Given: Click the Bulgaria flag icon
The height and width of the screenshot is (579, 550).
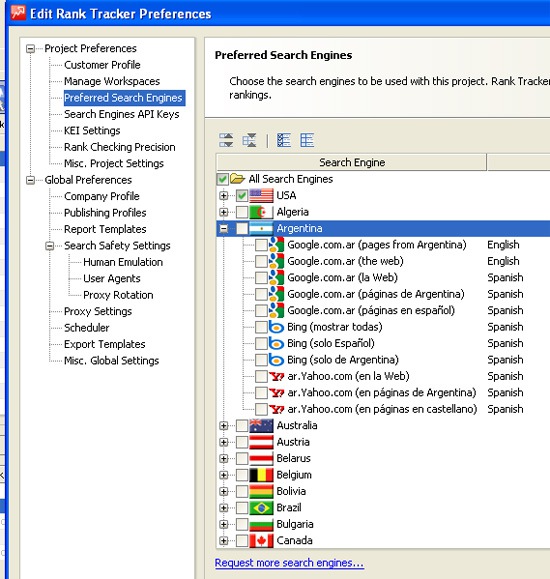Looking at the screenshot, I should [x=261, y=524].
